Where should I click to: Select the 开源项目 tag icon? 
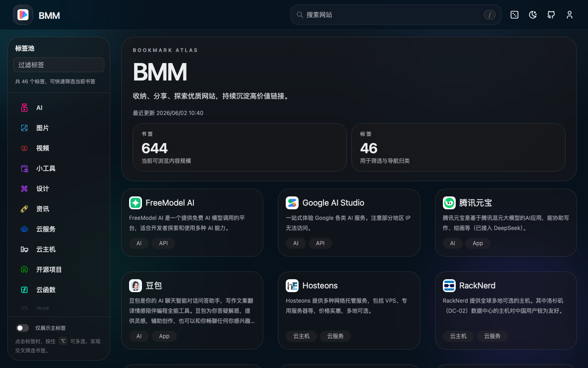24,270
